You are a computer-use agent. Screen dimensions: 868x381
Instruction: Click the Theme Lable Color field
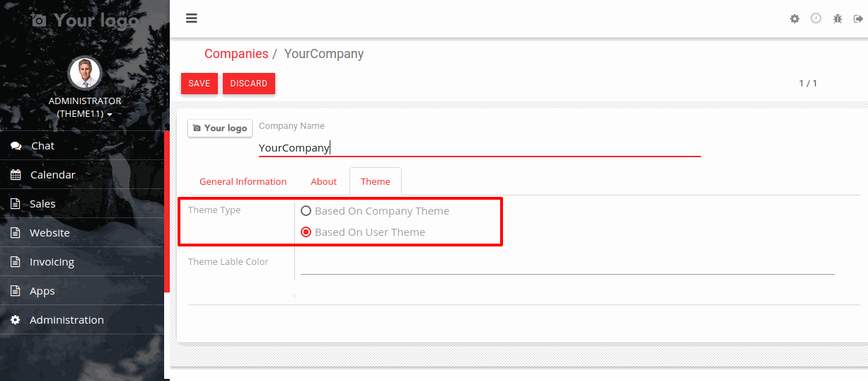click(x=567, y=264)
